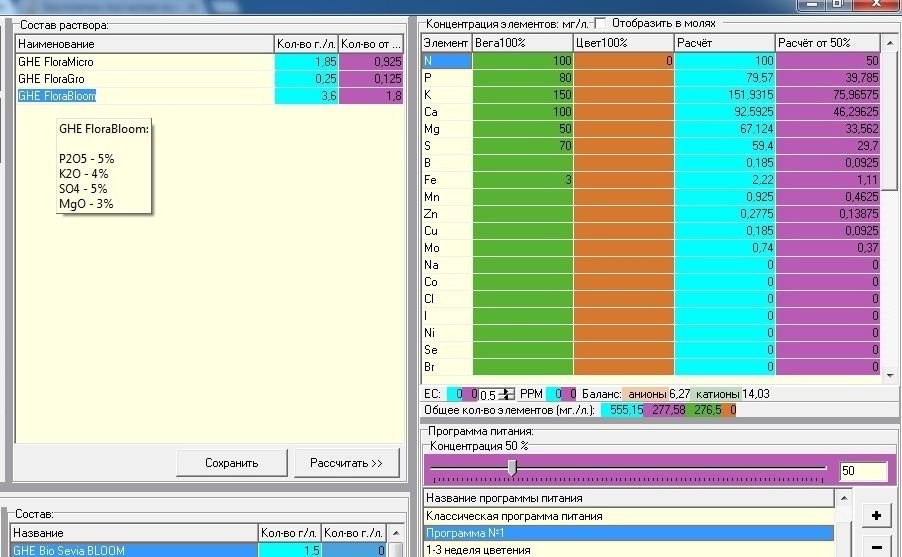Click the concentration value field showing 50
This screenshot has width=902, height=557.
point(863,471)
